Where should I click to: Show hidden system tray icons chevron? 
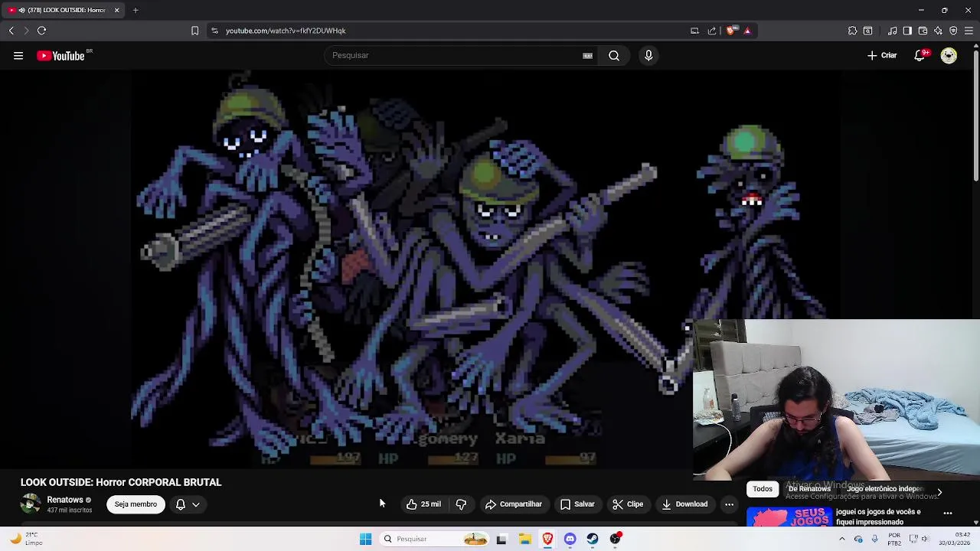[x=841, y=539]
